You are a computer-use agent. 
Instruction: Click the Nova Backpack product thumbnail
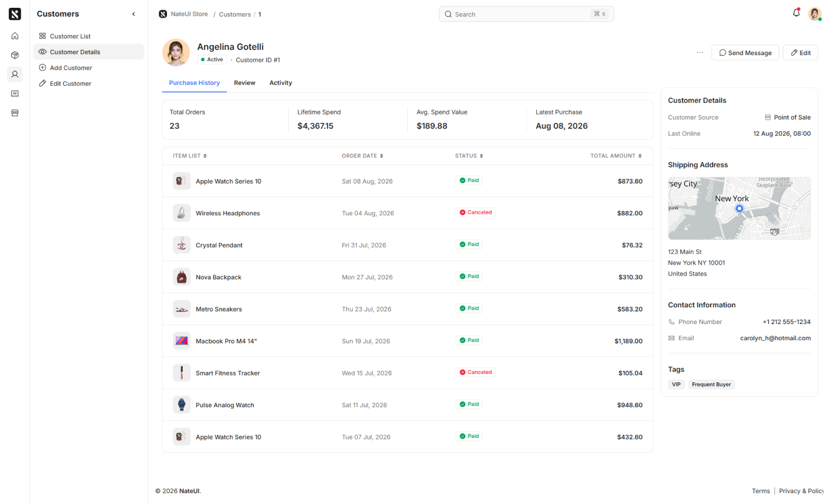[182, 277]
